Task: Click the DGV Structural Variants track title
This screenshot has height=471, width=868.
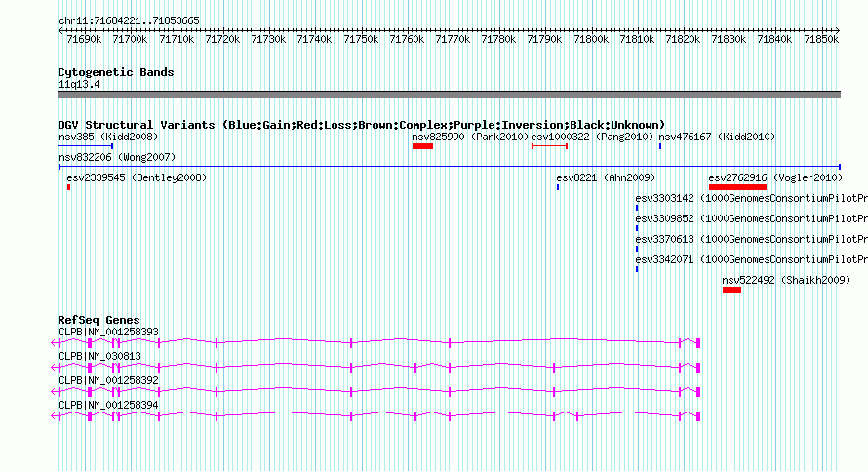Action: 361,125
